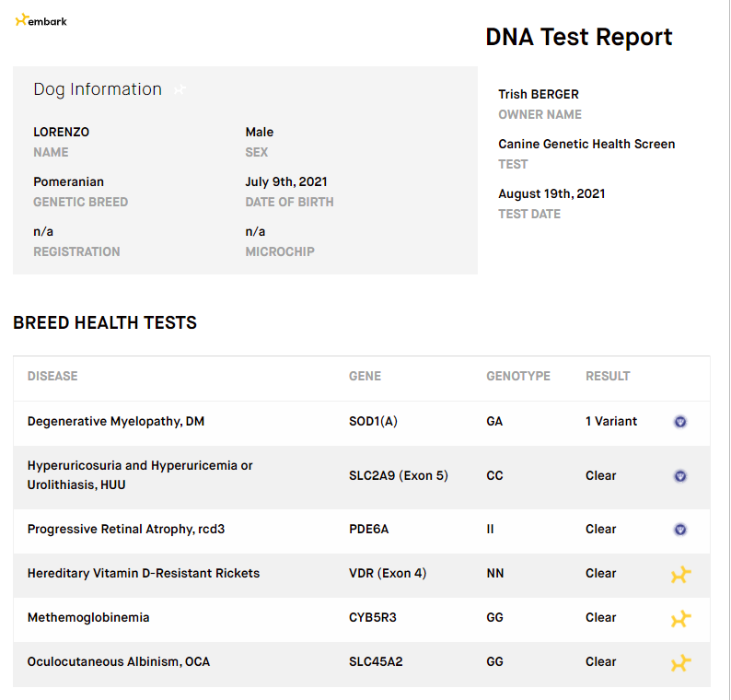
Task: Click the Methemoglobinemia disease name
Action: click(x=88, y=617)
